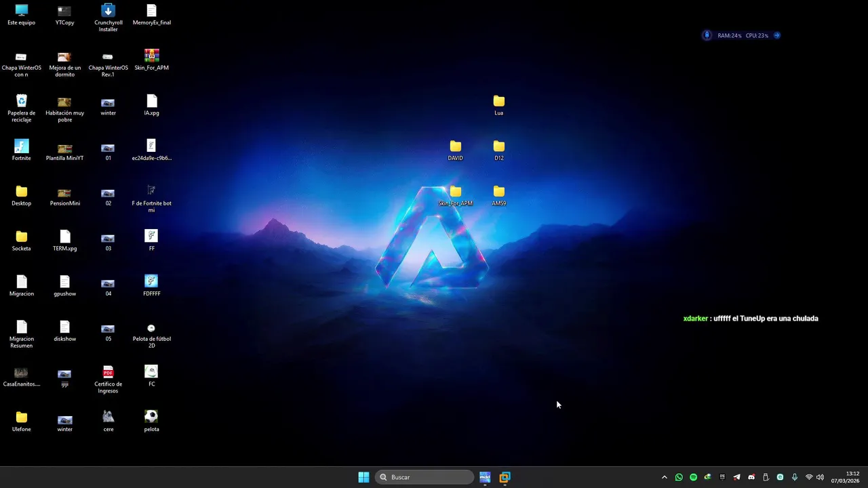Screen dimensions: 868x488
Task: Open Papelera de reciclaje
Action: coord(22,108)
